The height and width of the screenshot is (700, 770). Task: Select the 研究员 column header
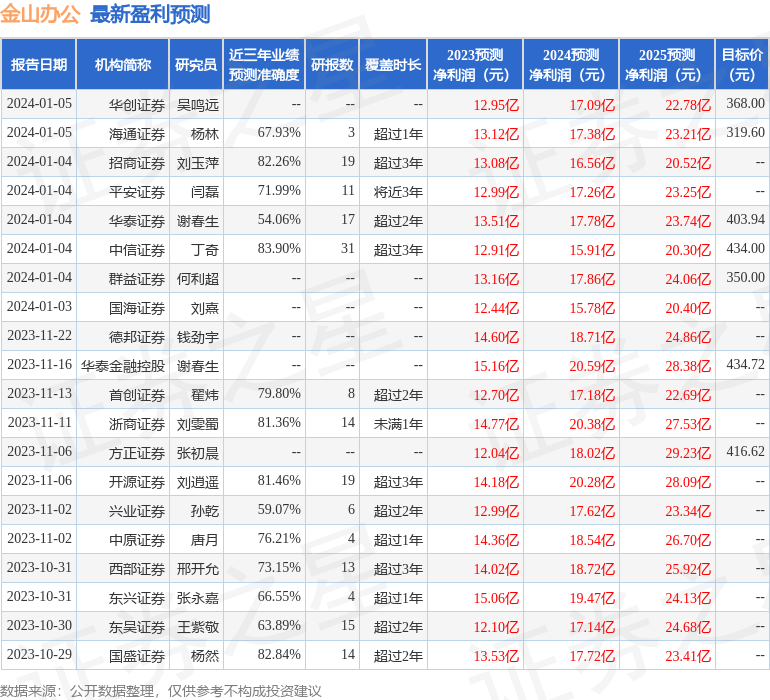pos(196,64)
